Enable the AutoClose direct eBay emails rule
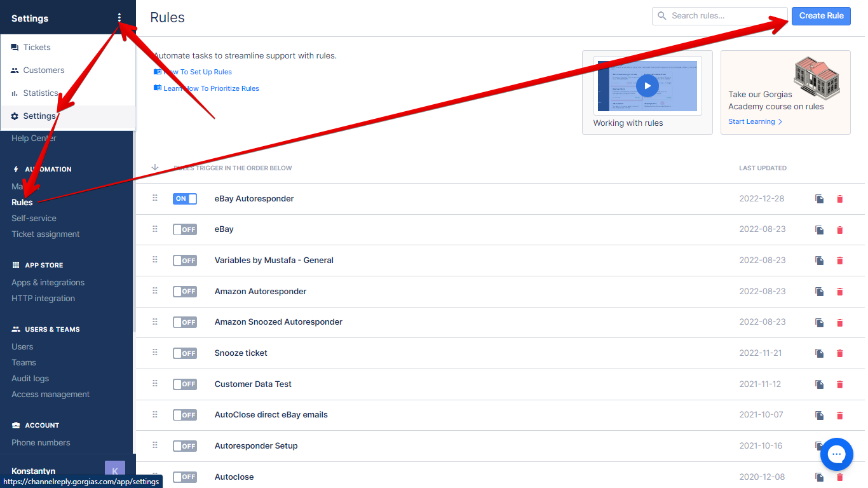868x488 pixels. [x=185, y=415]
